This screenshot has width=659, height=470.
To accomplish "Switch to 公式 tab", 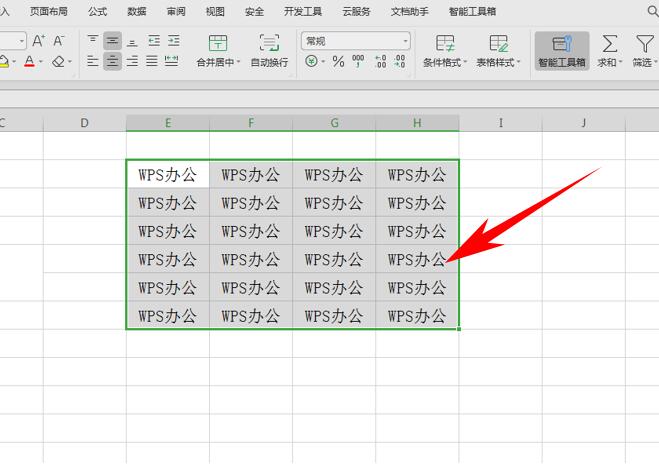I will [x=98, y=11].
